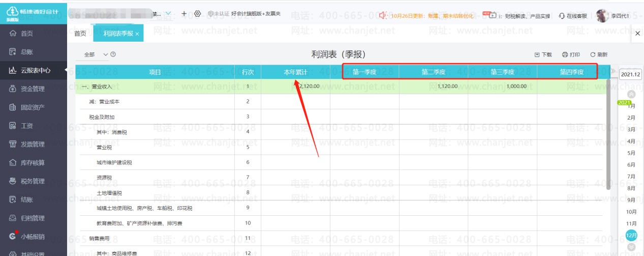Expand the 全部 filter dropdown
644x256 pixels.
[106, 54]
